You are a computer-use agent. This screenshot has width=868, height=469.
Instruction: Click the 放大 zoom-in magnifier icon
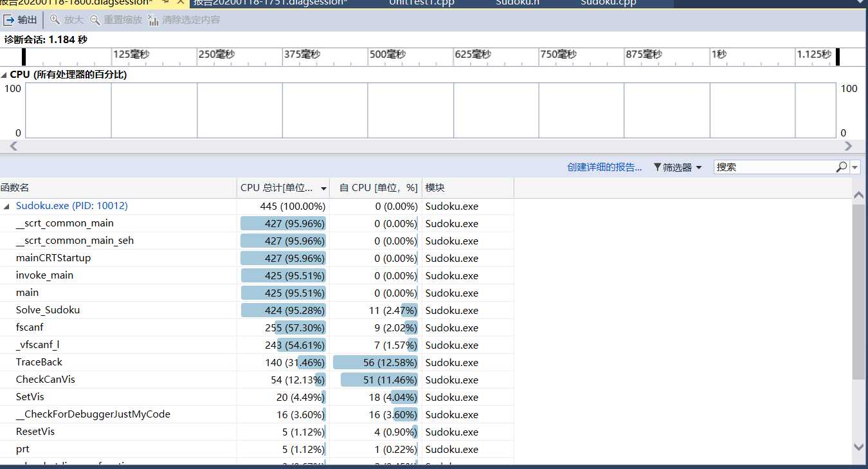tap(55, 20)
